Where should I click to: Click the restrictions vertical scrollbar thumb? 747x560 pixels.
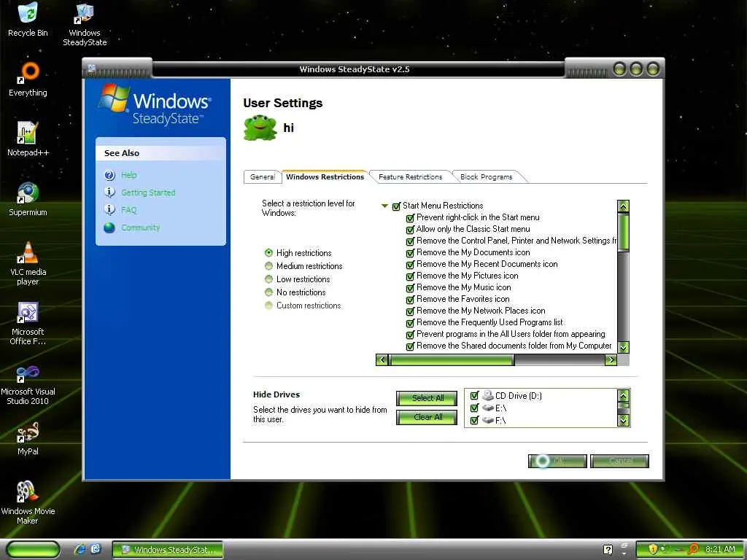point(623,232)
